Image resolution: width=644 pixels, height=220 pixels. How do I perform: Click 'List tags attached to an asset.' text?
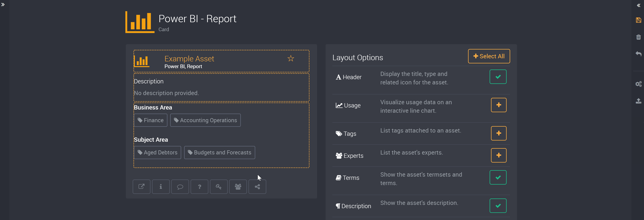pos(421,131)
